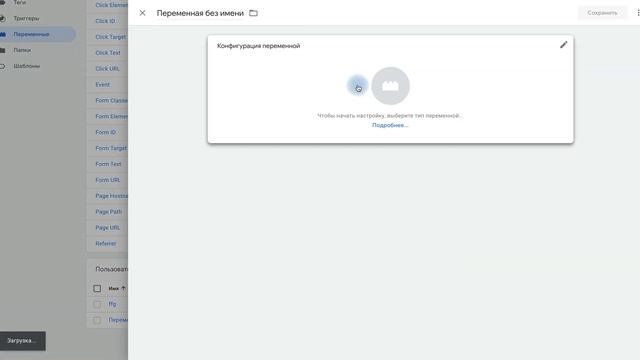
Task: Open the more options menu at top right
Action: (638, 13)
